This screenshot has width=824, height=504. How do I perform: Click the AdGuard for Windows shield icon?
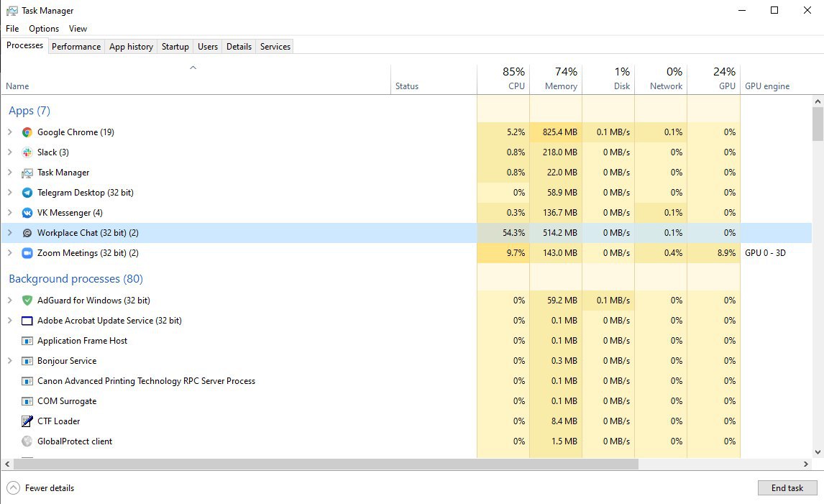tap(27, 301)
